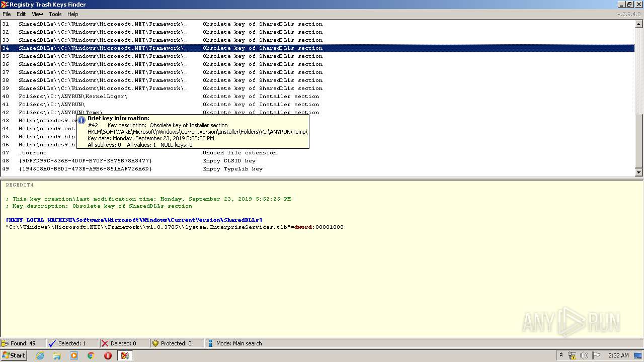Open the Opera icon in taskbar
The width and height of the screenshot is (644, 362).
click(x=108, y=355)
